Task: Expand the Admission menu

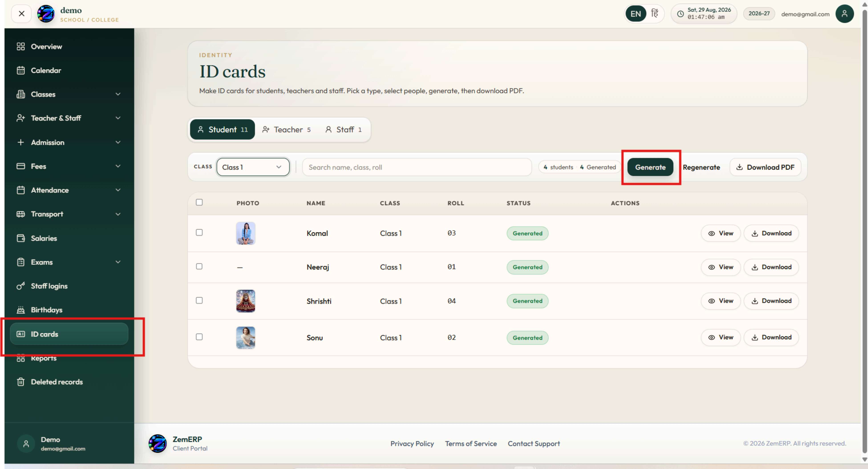Action: (69, 142)
